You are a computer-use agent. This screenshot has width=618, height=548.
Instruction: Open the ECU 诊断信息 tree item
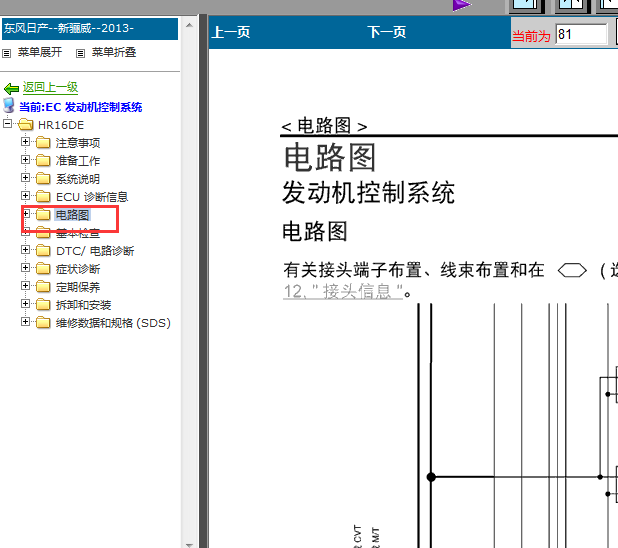point(92,197)
